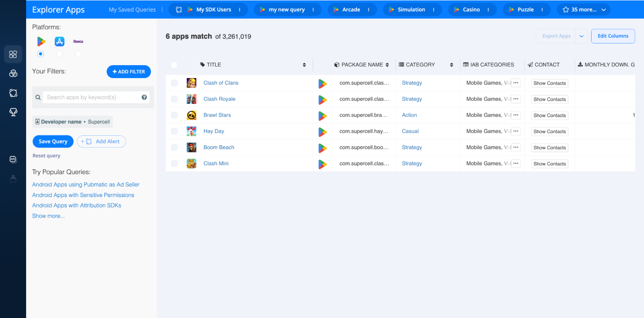Open the cubes SDK icon in sidebar

(x=13, y=74)
